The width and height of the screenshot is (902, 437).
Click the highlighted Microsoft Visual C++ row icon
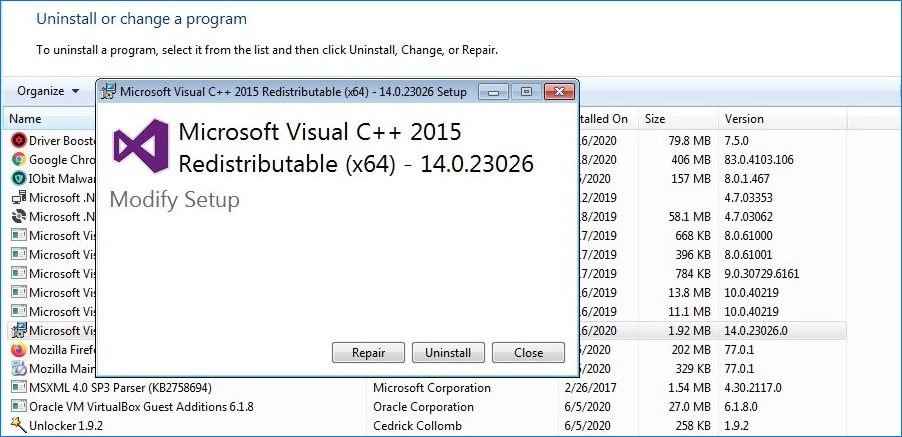click(x=18, y=330)
